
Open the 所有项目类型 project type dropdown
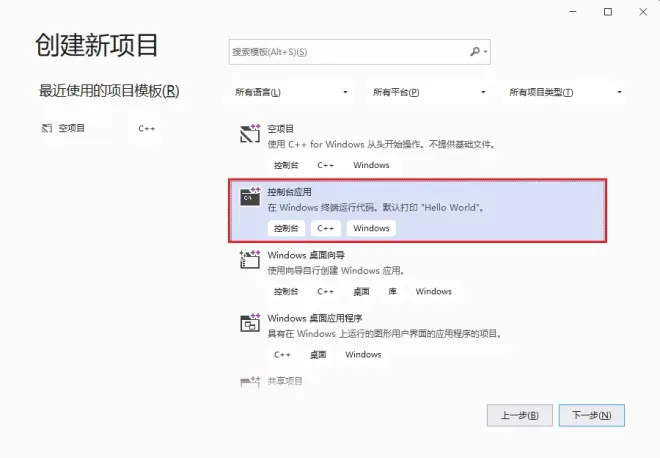point(565,92)
